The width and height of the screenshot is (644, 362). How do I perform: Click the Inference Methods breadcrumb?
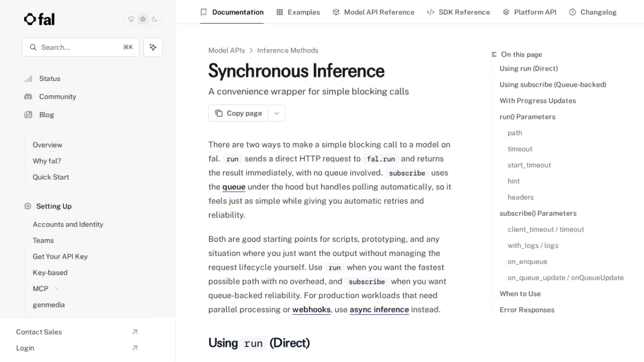(288, 50)
